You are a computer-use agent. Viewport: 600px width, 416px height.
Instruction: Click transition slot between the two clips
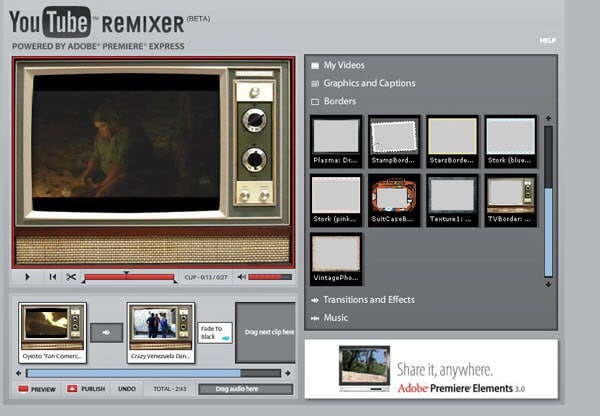106,333
